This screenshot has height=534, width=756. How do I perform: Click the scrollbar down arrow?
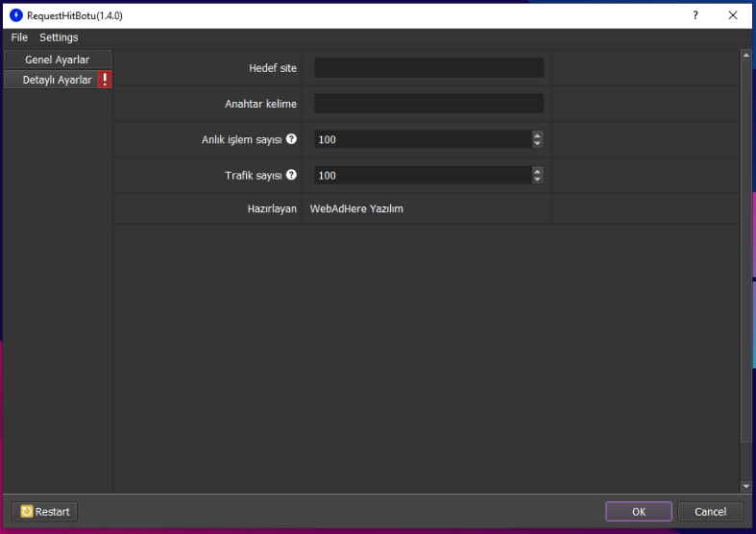click(745, 487)
